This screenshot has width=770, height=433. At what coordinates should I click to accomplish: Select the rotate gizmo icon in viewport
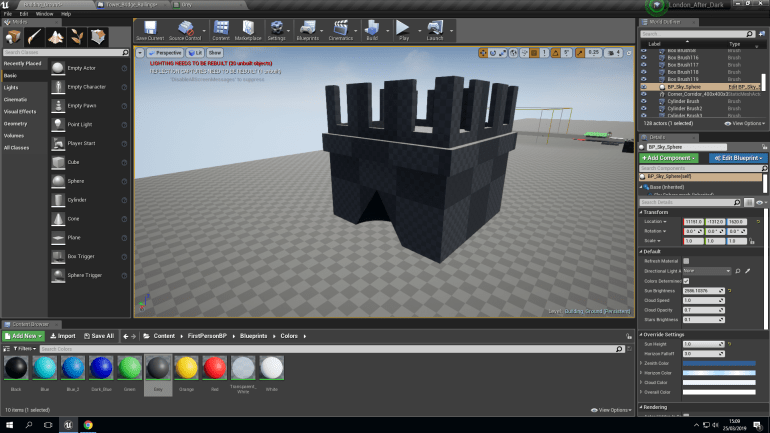tap(493, 53)
